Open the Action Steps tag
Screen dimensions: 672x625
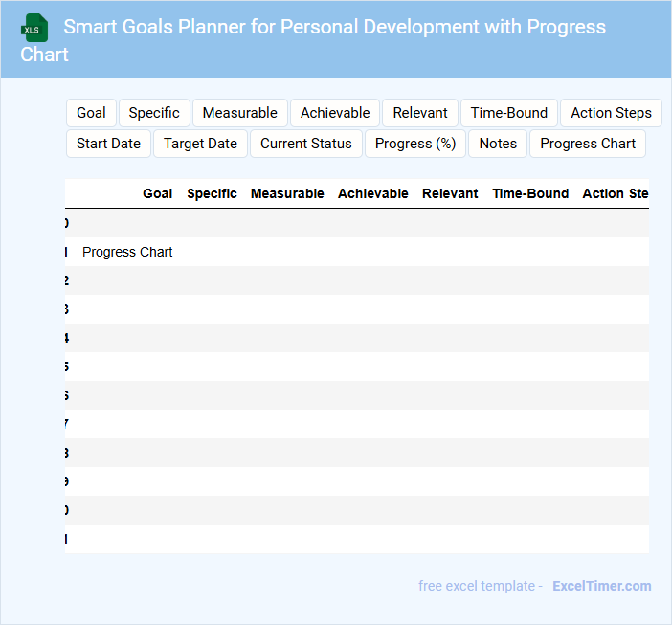(611, 113)
